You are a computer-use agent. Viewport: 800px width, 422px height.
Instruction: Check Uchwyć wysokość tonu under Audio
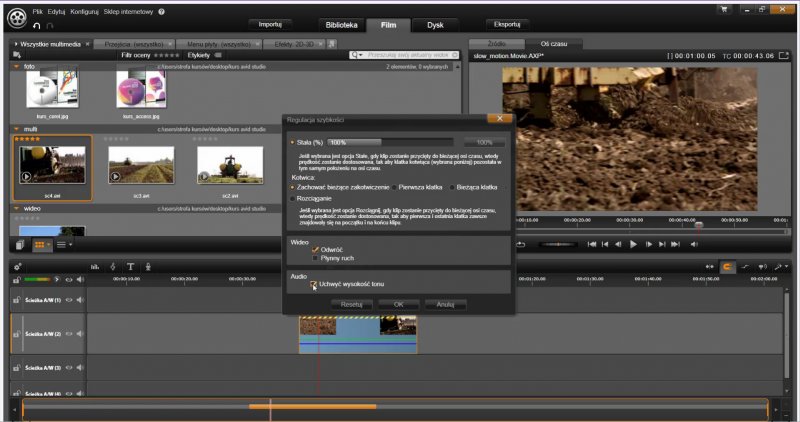pyautogui.click(x=314, y=285)
